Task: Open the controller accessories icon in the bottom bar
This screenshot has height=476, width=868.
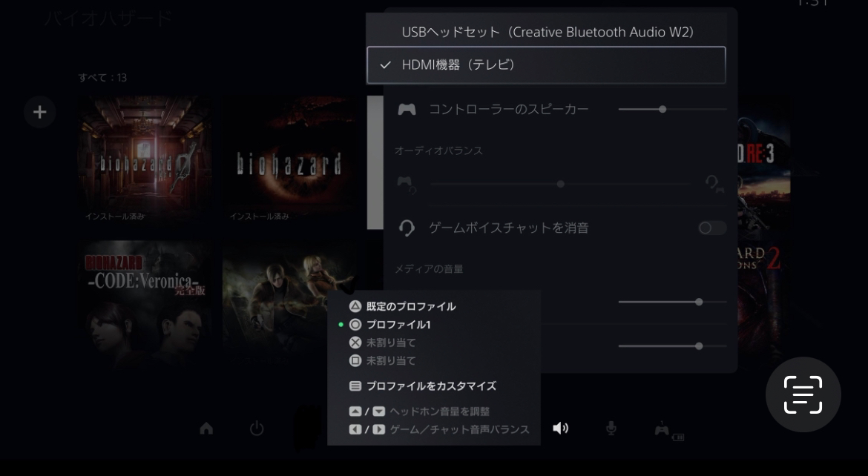Action: (x=668, y=430)
